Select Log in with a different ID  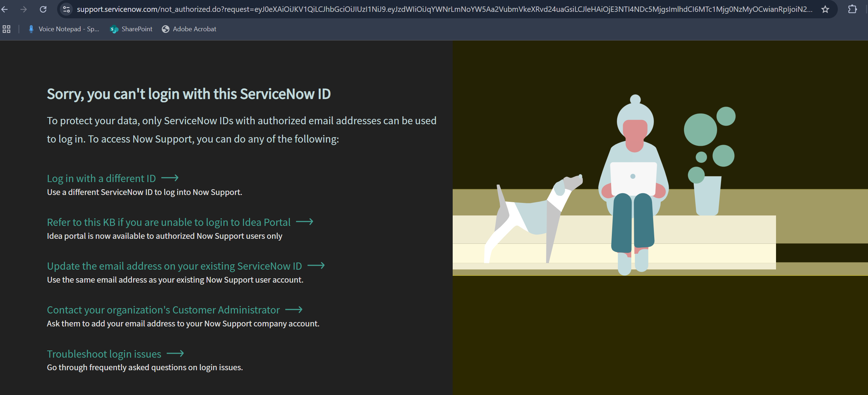(101, 178)
